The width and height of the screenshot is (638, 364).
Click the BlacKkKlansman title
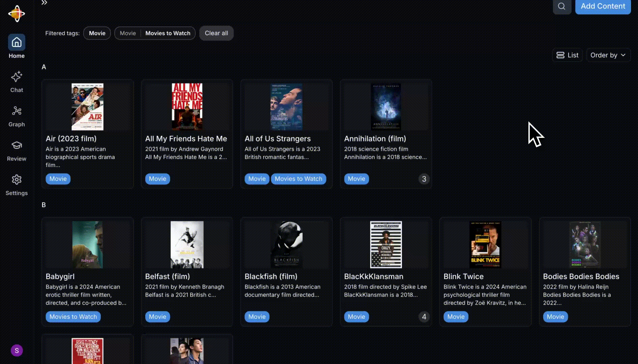coord(374,276)
